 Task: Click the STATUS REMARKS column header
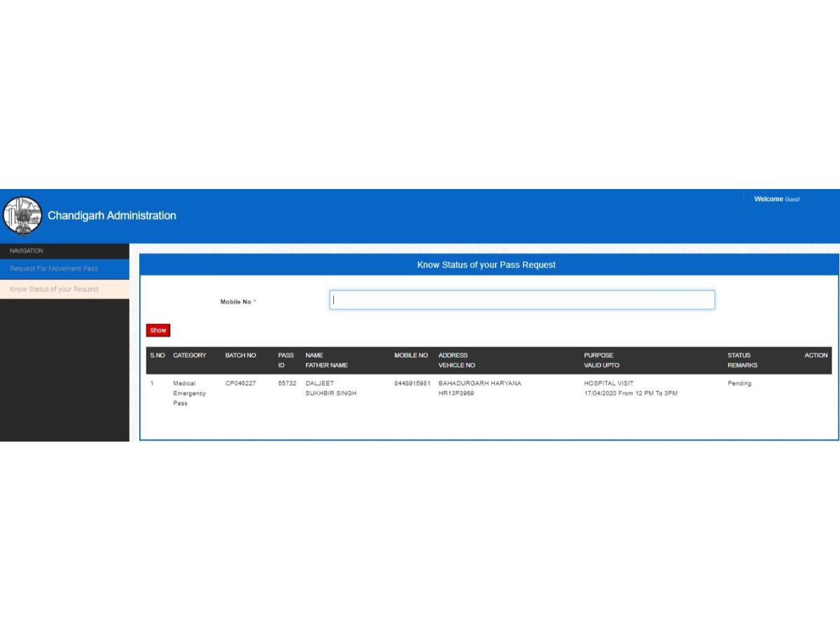(741, 360)
